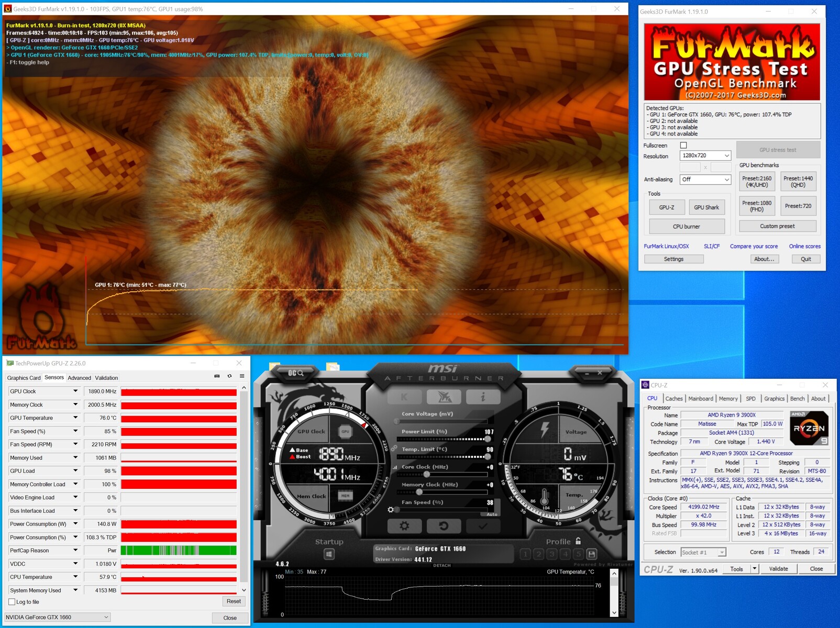Viewport: 840px width, 628px height.
Task: Open the CPU-Z Mainboard tab
Action: pos(700,399)
